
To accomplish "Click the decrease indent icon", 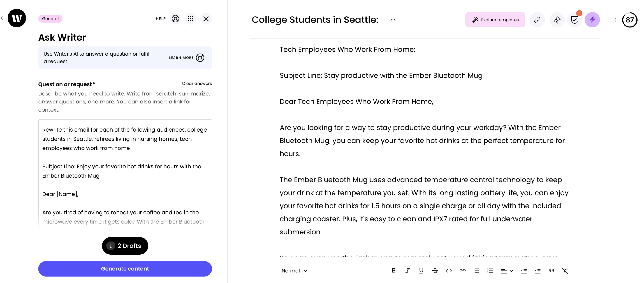I will pos(524,271).
